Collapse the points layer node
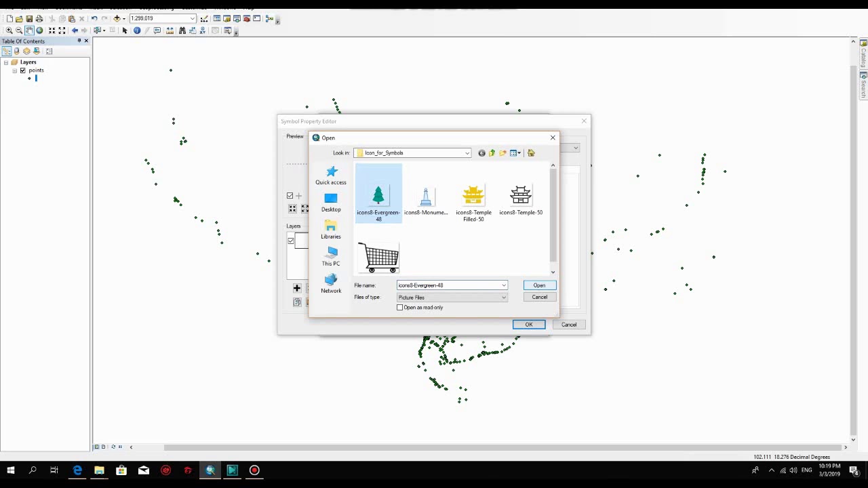 [14, 70]
